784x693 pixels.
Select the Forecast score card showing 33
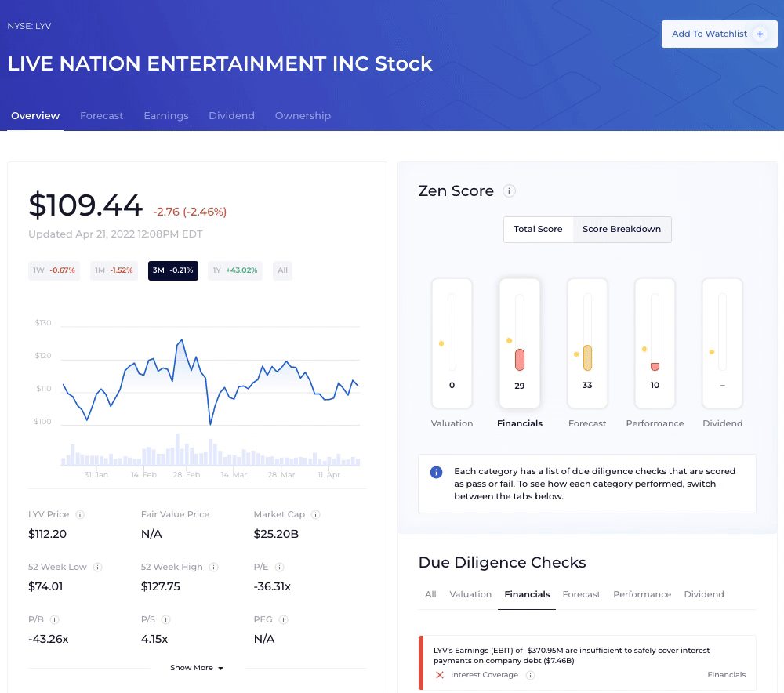587,343
